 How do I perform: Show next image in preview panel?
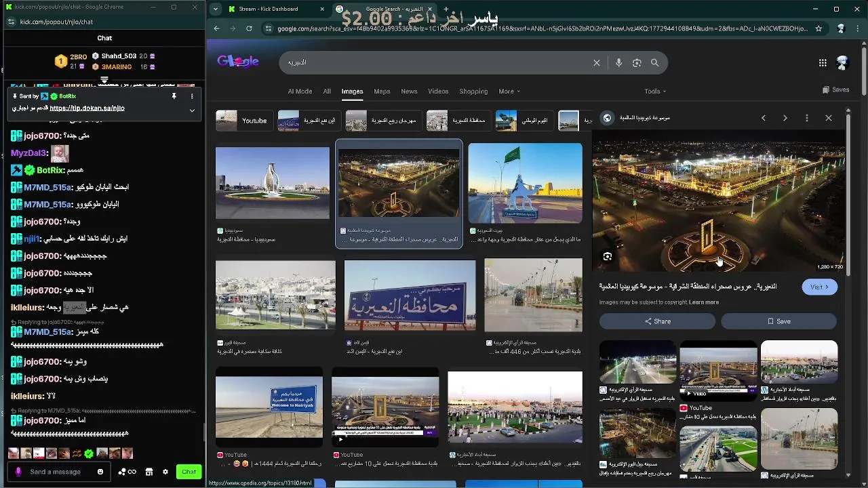point(785,118)
